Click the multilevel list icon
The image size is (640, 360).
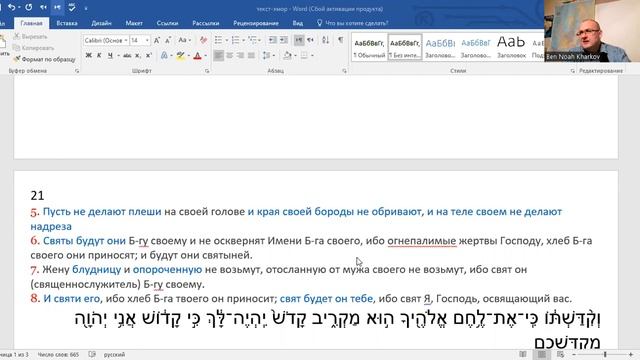tap(253, 40)
